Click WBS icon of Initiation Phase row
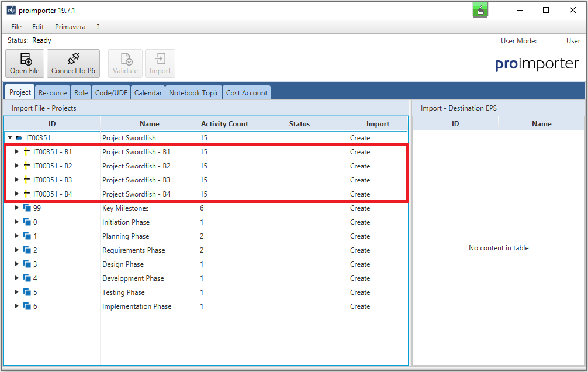Viewport: 588px width, 372px height. [x=27, y=222]
